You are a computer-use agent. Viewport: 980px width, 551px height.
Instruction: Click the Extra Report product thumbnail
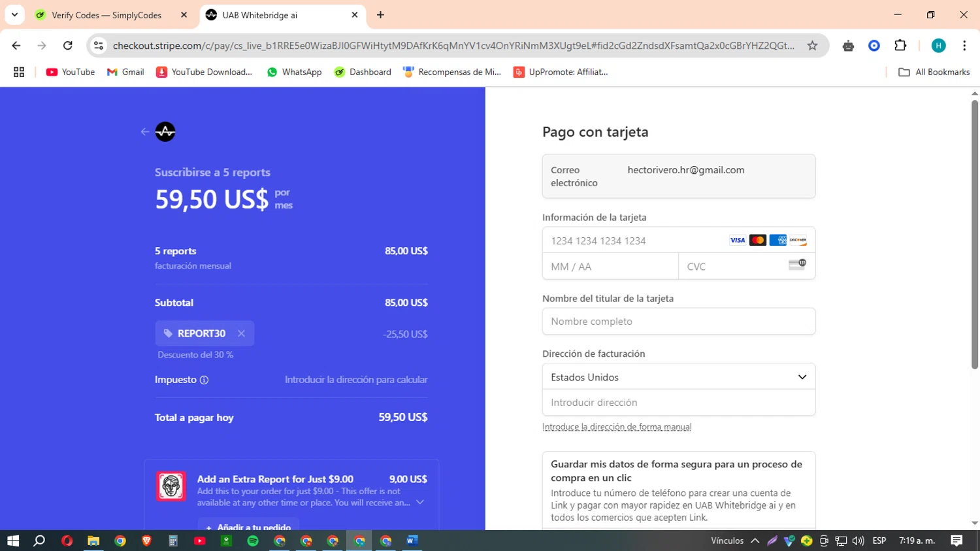click(171, 486)
